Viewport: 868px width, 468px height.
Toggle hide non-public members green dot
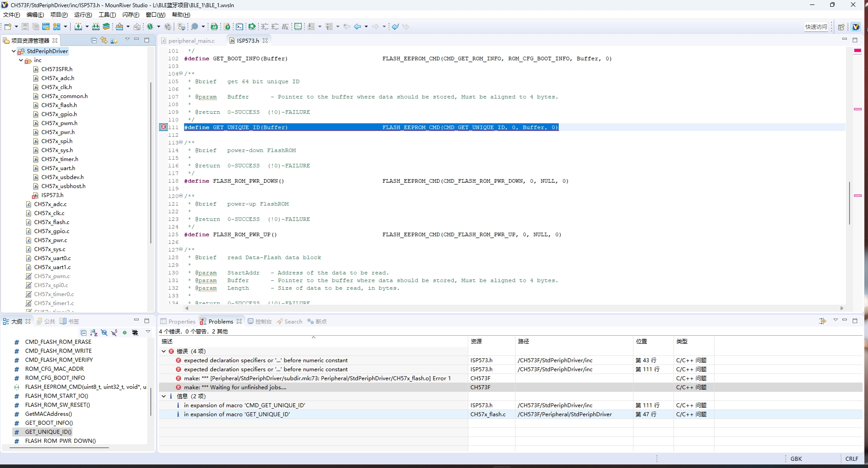point(125,333)
